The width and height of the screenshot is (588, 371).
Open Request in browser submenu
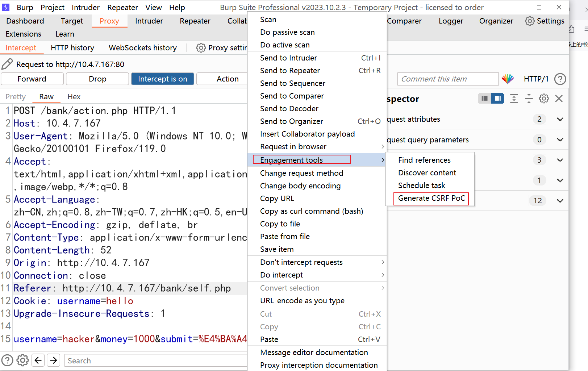317,147
